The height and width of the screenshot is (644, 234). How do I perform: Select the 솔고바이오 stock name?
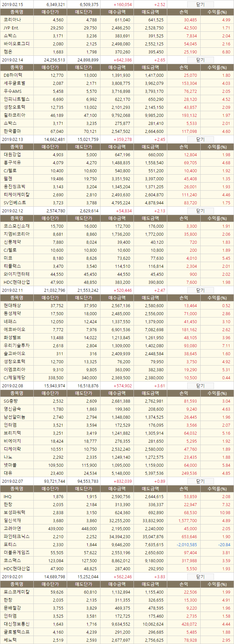tap(14, 354)
